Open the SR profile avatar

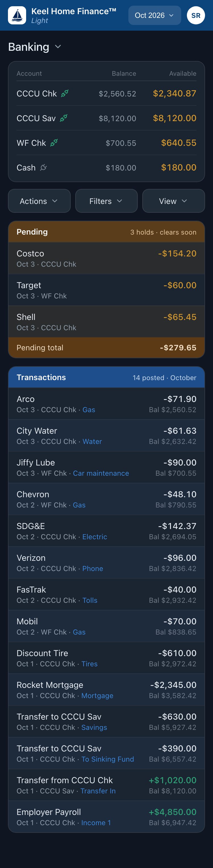pos(196,16)
